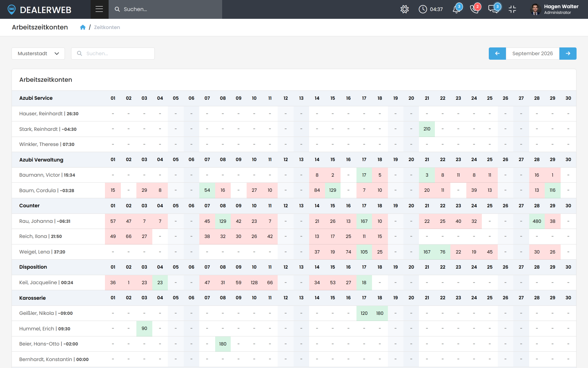Select Reich, Ilona row label
This screenshot has width=588, height=368.
point(41,236)
